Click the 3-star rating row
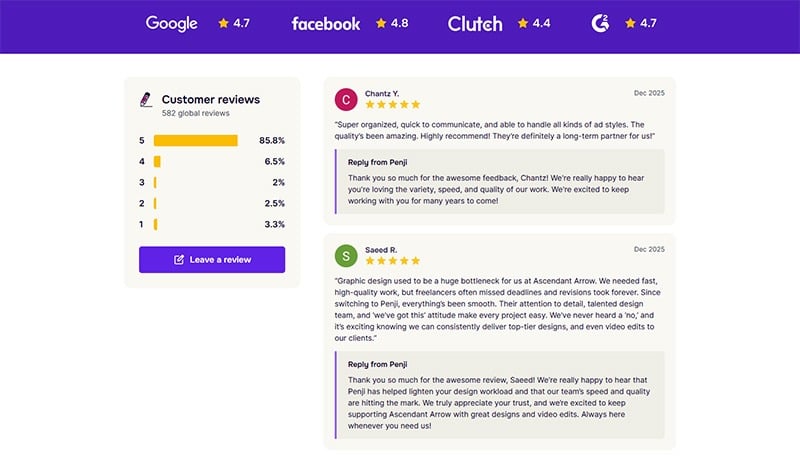The height and width of the screenshot is (457, 800). click(212, 182)
